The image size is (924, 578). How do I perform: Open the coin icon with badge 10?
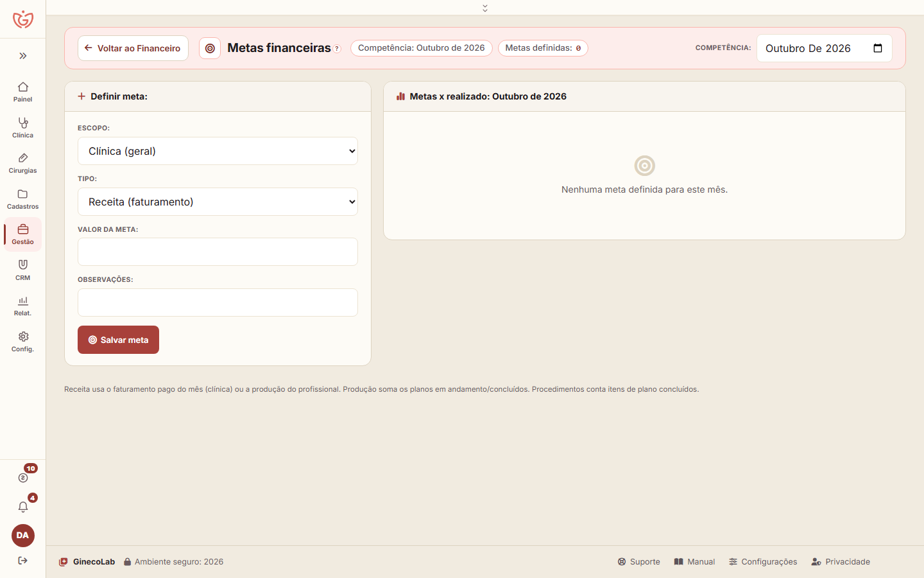click(23, 477)
